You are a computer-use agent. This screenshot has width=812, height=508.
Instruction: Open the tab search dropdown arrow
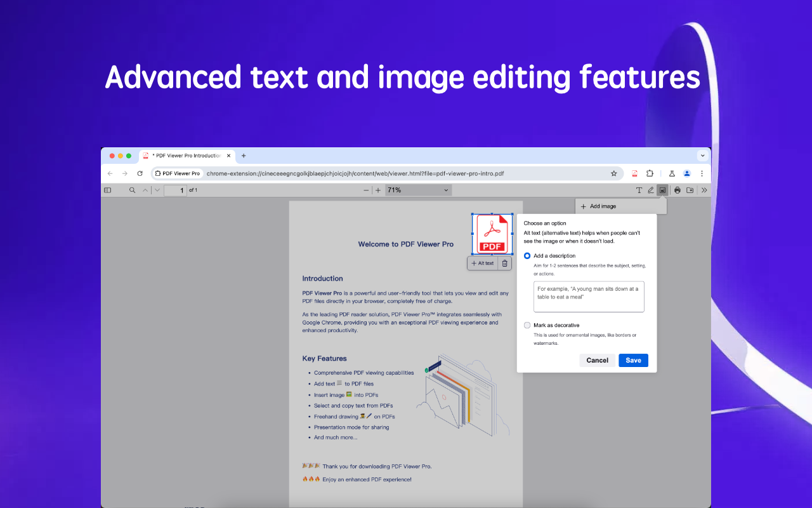(703, 156)
